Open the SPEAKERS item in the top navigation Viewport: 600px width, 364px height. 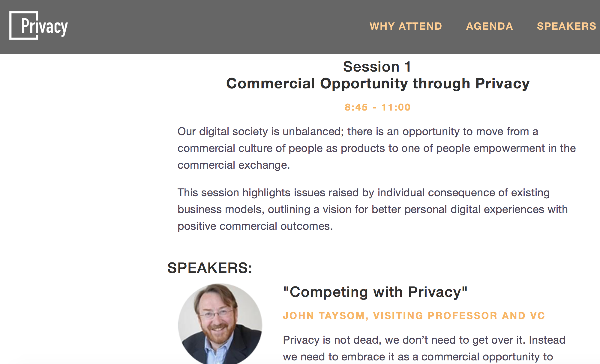tap(566, 26)
